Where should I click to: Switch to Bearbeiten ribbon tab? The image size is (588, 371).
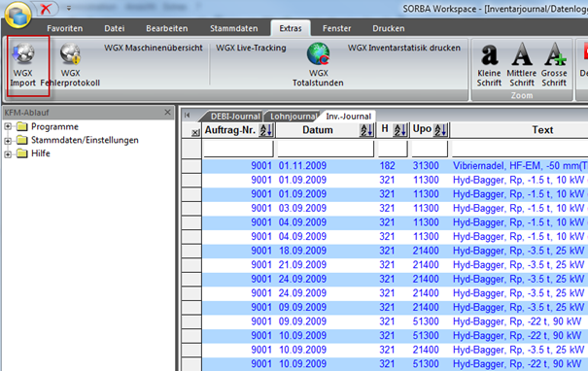[x=167, y=28]
